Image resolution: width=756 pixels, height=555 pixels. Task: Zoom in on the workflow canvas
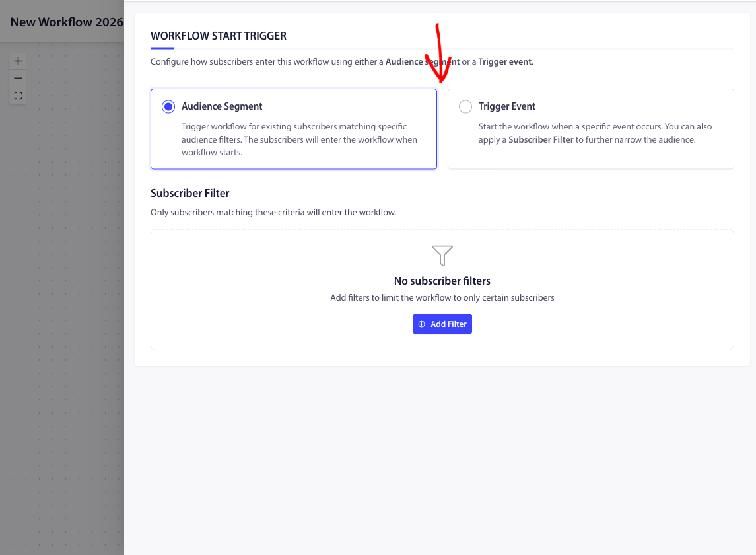click(18, 61)
